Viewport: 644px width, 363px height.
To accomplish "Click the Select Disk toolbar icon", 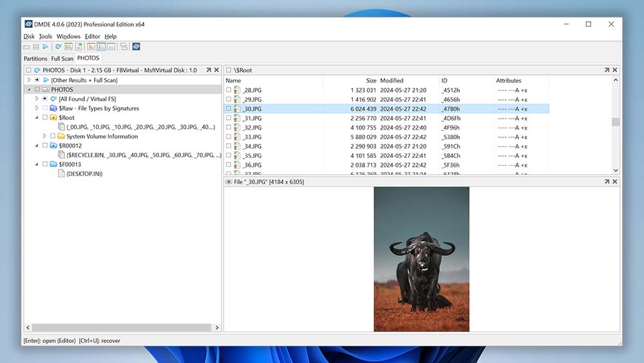I will [x=26, y=47].
